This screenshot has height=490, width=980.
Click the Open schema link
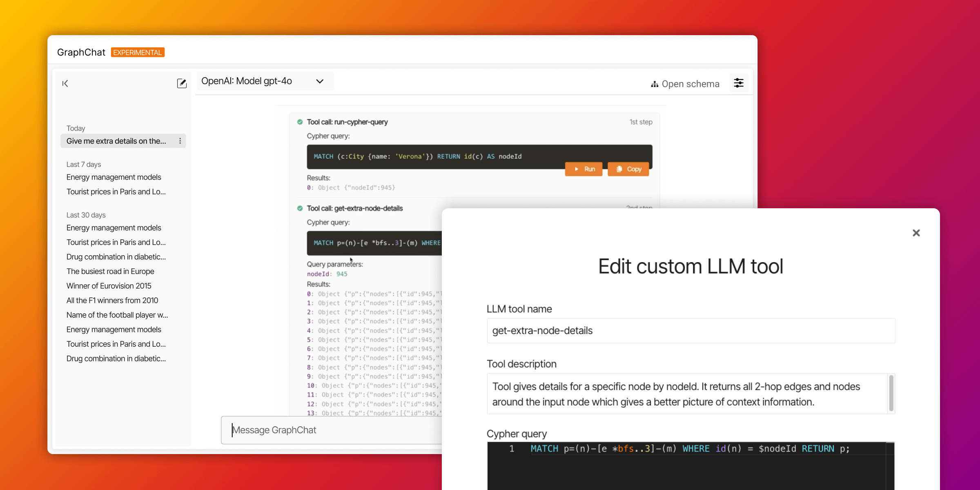[690, 84]
